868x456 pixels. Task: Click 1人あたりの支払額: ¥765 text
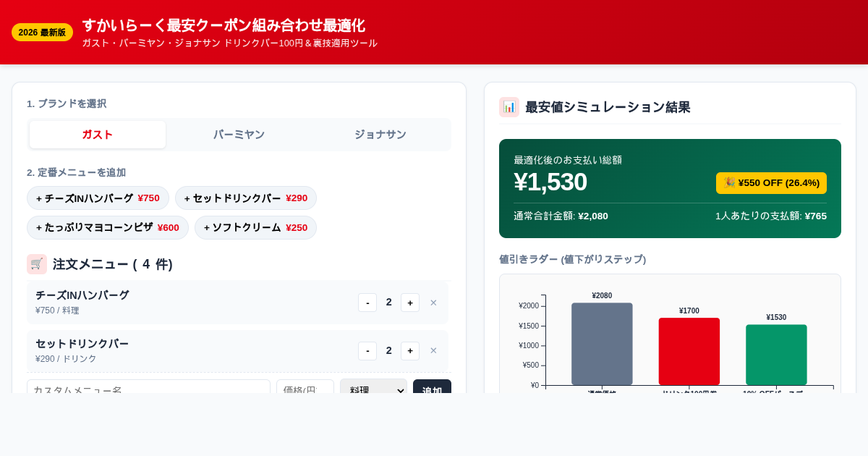(x=771, y=216)
